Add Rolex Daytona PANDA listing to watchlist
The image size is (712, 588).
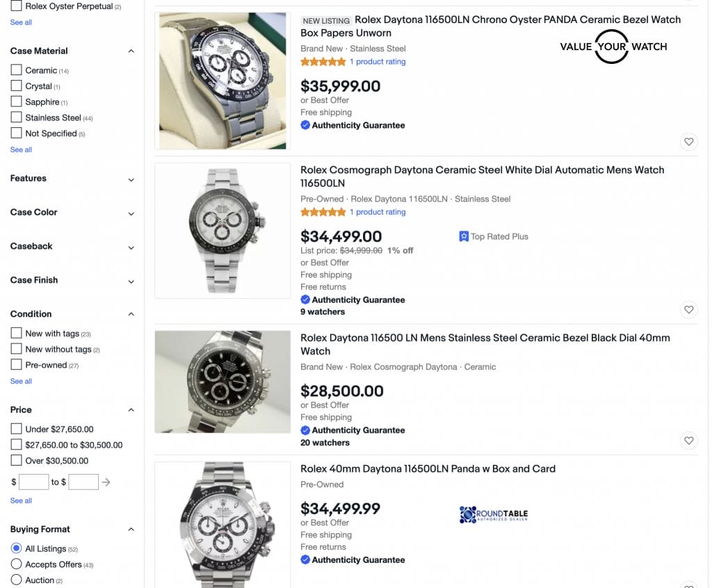coord(688,142)
